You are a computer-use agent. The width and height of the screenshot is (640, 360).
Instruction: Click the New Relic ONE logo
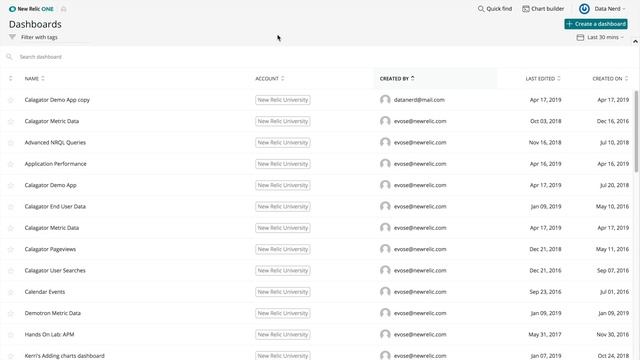31,9
